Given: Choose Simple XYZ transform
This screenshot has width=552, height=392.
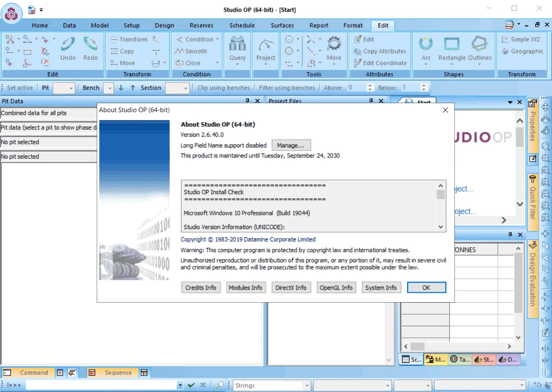Looking at the screenshot, I should pyautogui.click(x=521, y=39).
